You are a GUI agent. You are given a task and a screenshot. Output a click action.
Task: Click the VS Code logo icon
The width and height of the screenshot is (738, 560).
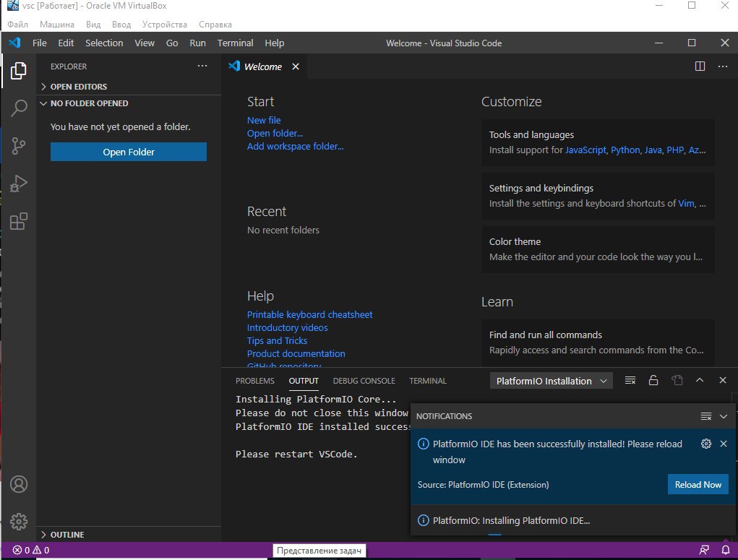(14, 43)
